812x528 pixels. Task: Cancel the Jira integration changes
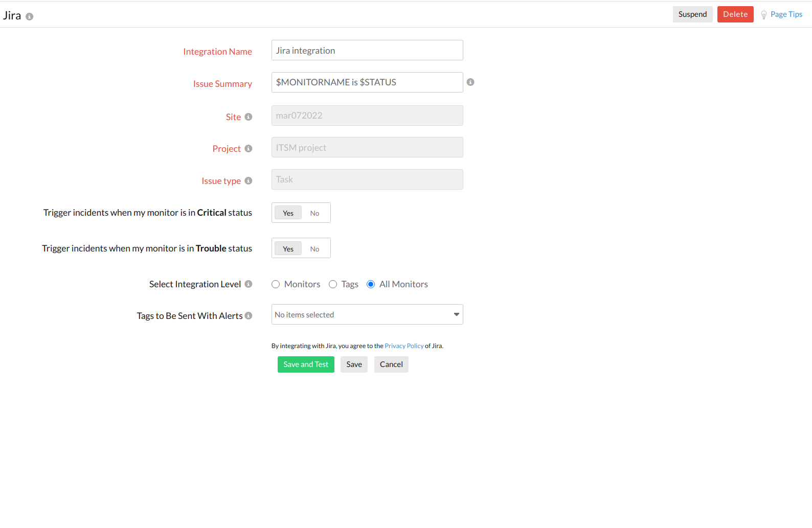coord(391,364)
